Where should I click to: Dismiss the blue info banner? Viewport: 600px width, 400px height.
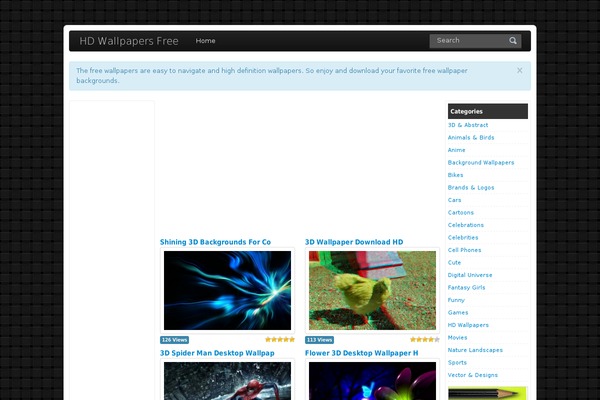[x=519, y=70]
